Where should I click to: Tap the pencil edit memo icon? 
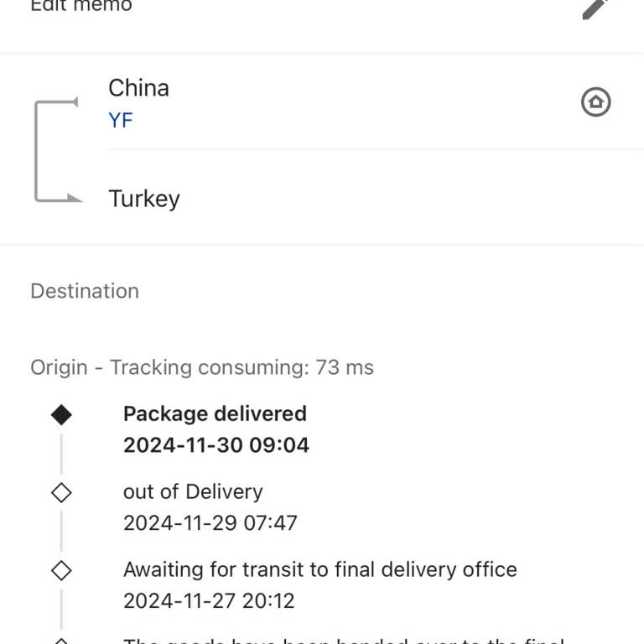595,8
